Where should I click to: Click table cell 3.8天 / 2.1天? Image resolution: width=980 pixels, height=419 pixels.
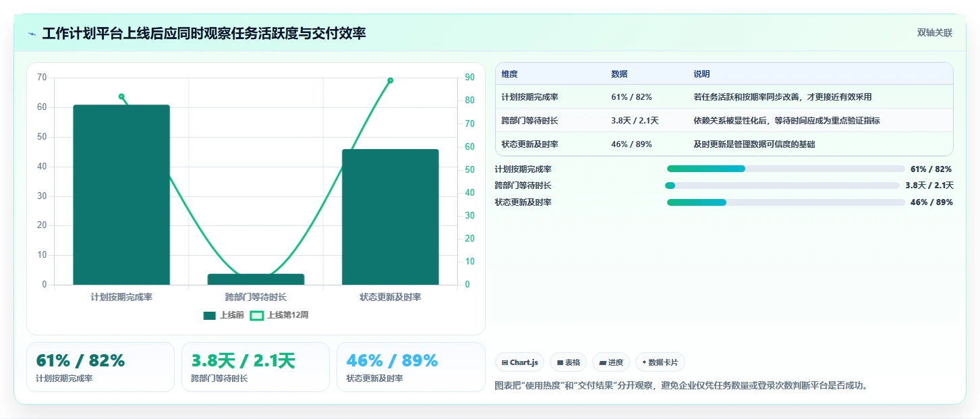click(x=635, y=121)
